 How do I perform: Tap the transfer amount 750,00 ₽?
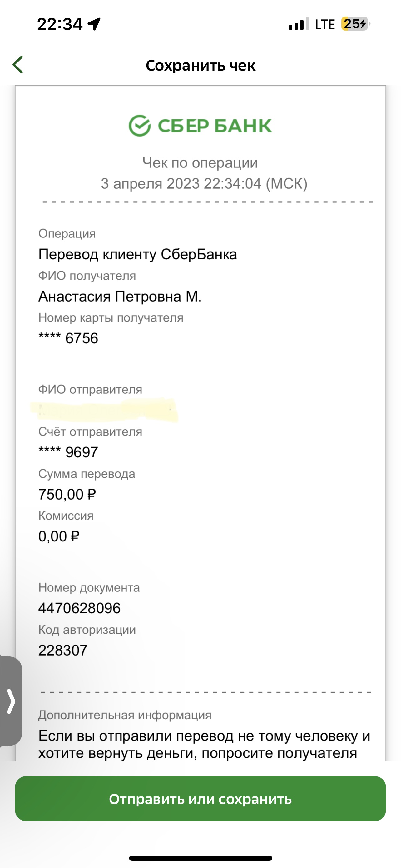[x=67, y=494]
